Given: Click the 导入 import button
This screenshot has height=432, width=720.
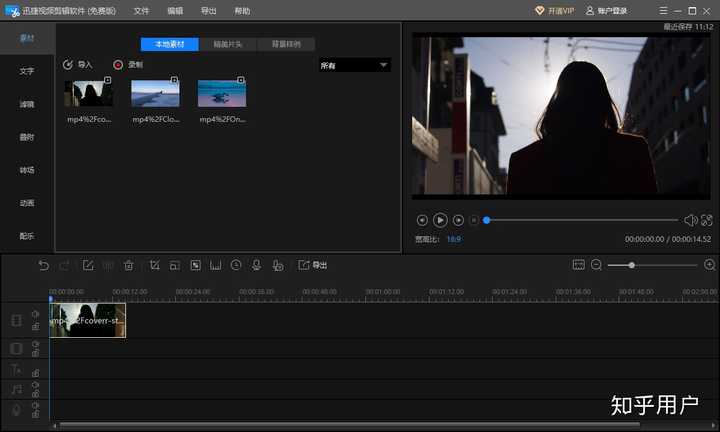Looking at the screenshot, I should point(78,65).
